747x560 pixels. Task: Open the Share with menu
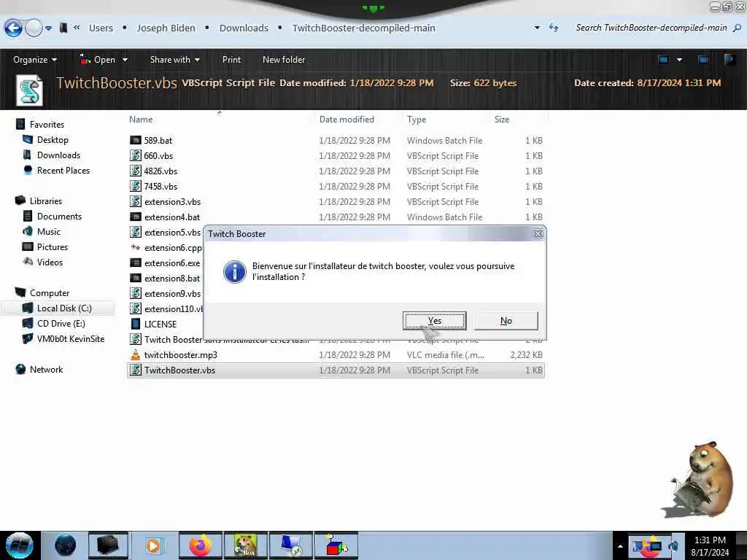175,60
